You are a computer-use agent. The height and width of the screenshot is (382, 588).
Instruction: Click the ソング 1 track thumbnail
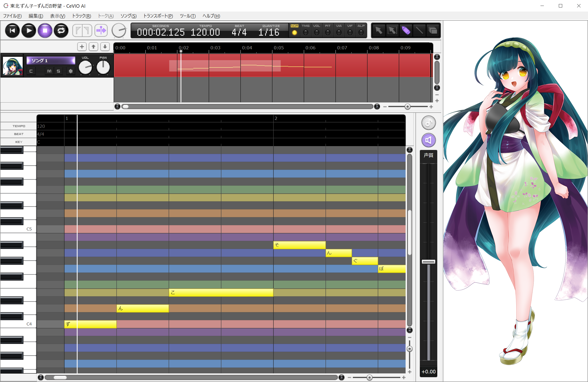click(13, 66)
